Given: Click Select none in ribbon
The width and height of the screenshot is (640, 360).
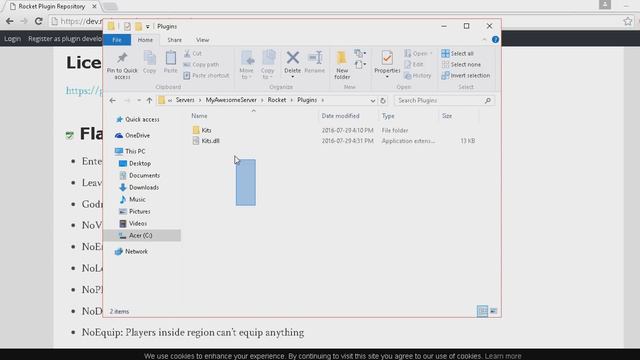Looking at the screenshot, I should tap(461, 64).
